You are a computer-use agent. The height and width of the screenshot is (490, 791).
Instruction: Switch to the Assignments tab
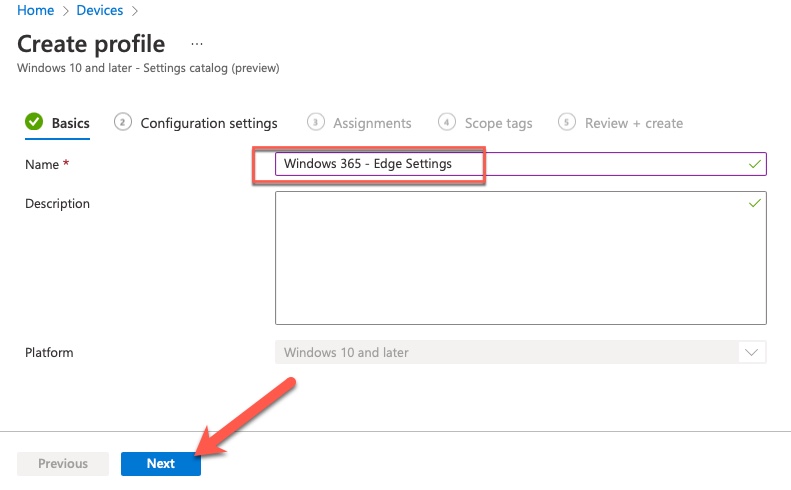coord(372,123)
